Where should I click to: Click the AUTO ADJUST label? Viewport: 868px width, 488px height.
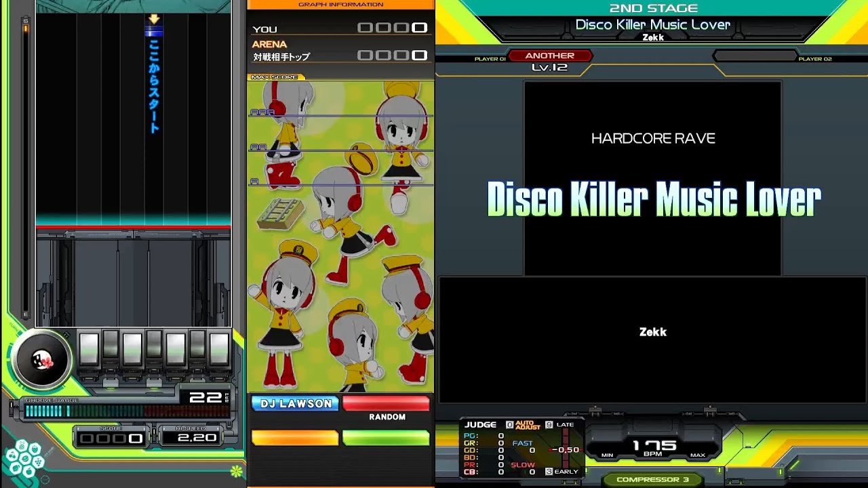[x=528, y=425]
